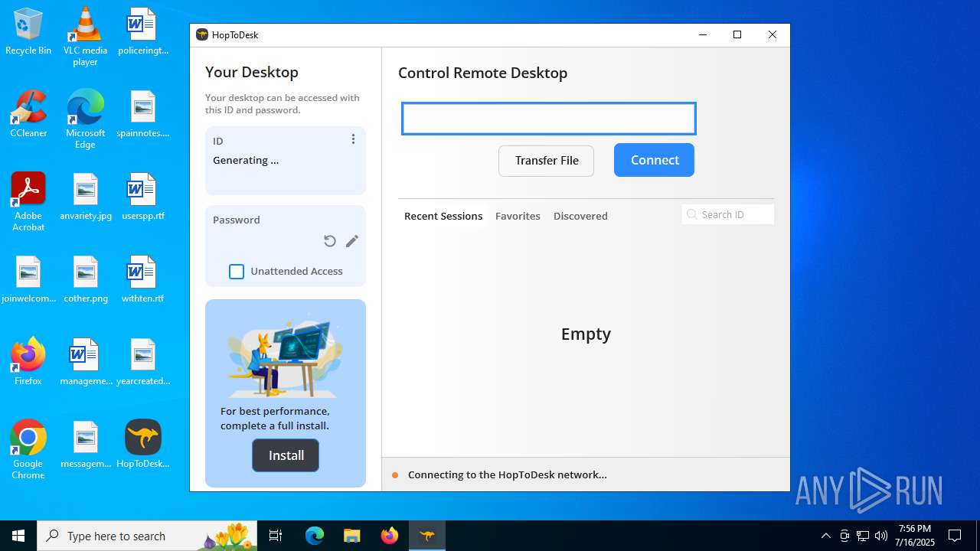Select the Adobe Acrobat desktop icon

[x=28, y=202]
